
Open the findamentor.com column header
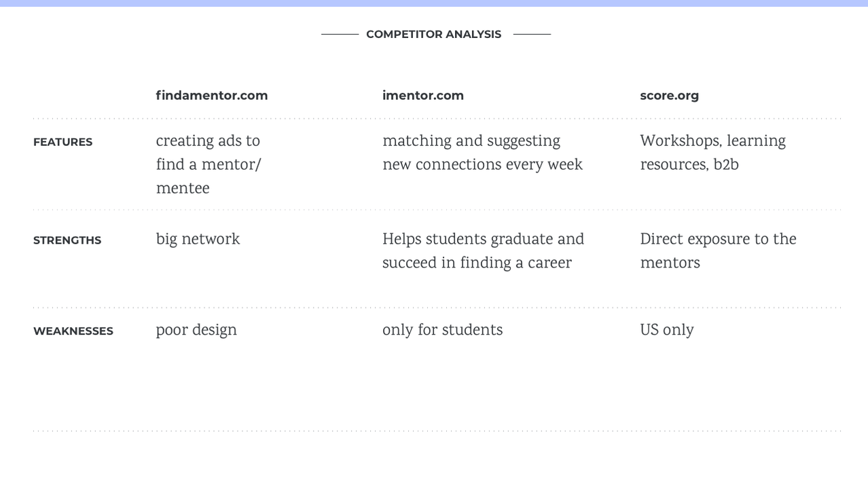[x=212, y=96]
